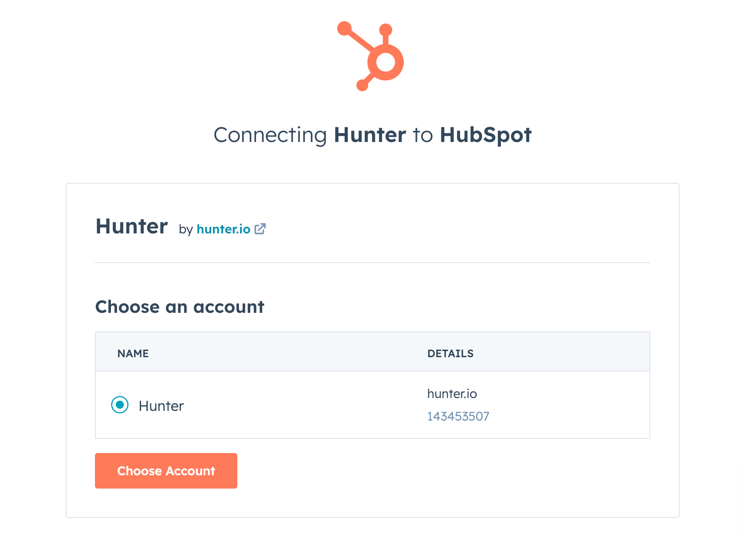Open the hunter.io link
This screenshot has width=740, height=560.
pyautogui.click(x=224, y=229)
